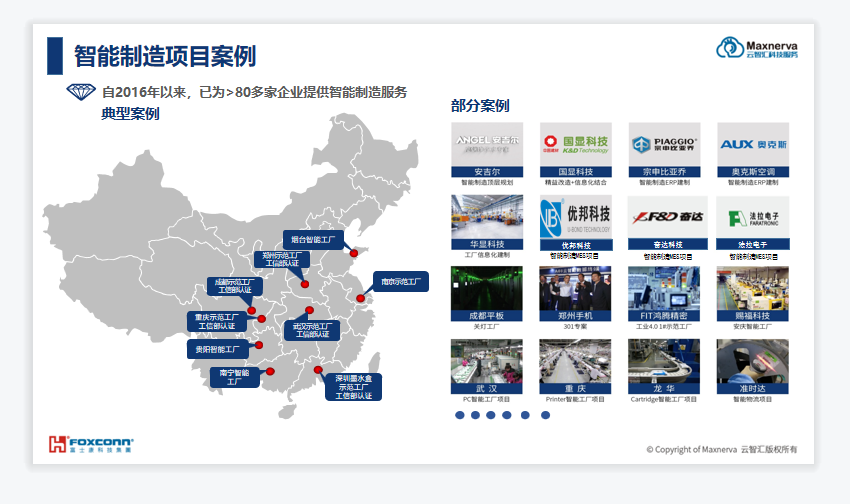
Task: Click the first pagination dot under the cases
Action: [460, 415]
